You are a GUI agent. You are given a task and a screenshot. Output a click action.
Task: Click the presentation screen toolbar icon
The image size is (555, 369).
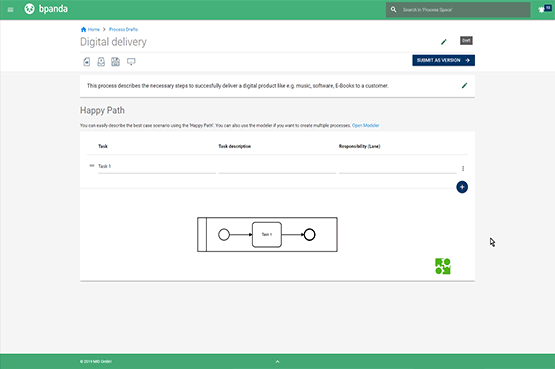coord(131,62)
